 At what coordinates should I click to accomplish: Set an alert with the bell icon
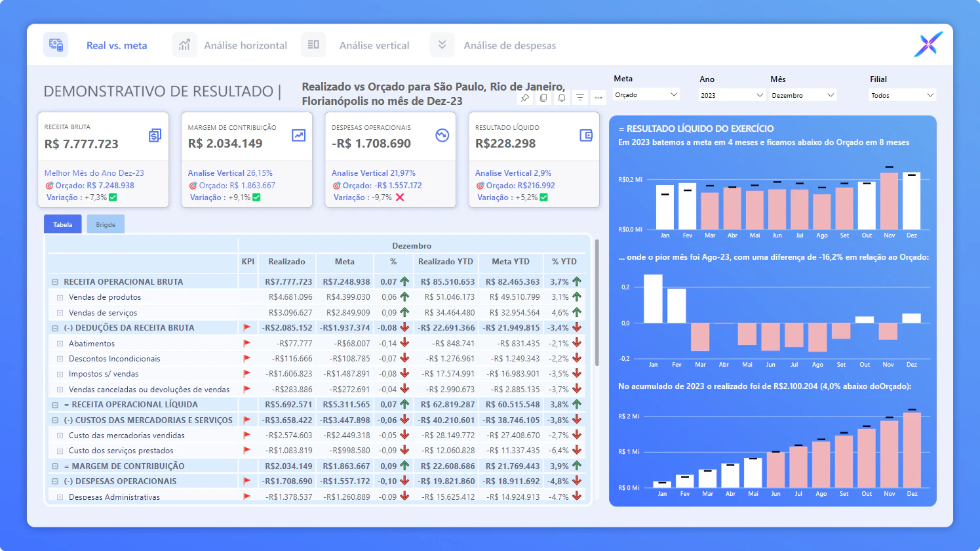coord(562,98)
